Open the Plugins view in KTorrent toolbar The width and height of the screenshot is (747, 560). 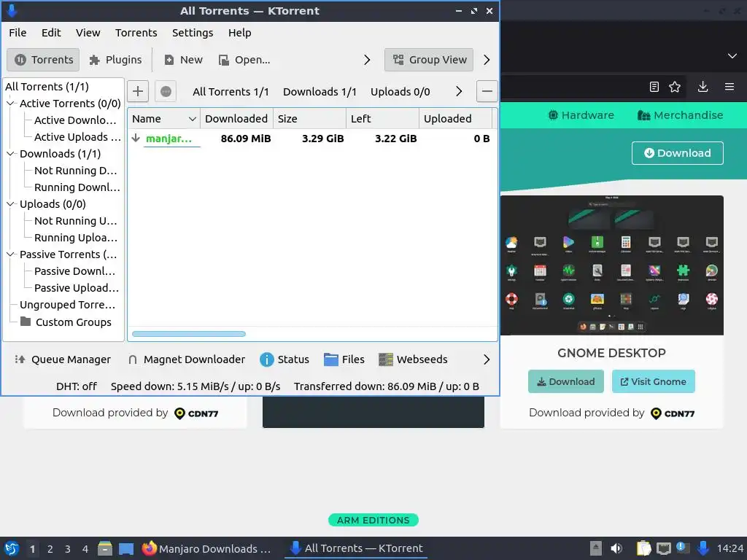click(x=116, y=60)
